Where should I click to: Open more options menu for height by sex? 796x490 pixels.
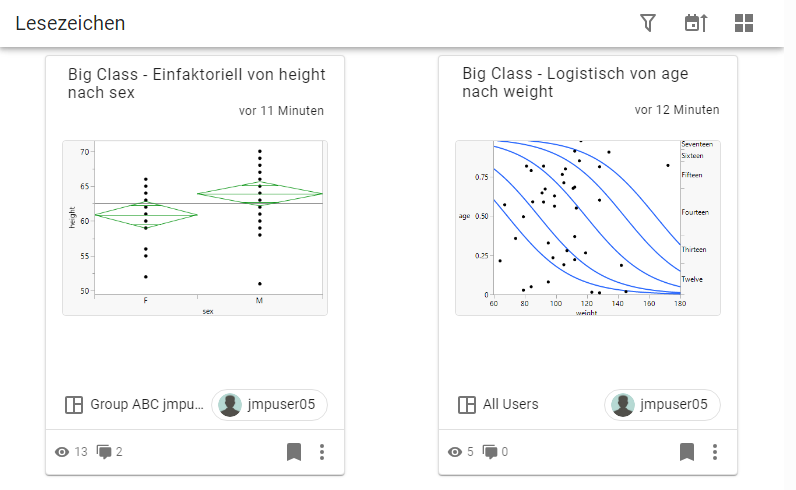coord(322,452)
